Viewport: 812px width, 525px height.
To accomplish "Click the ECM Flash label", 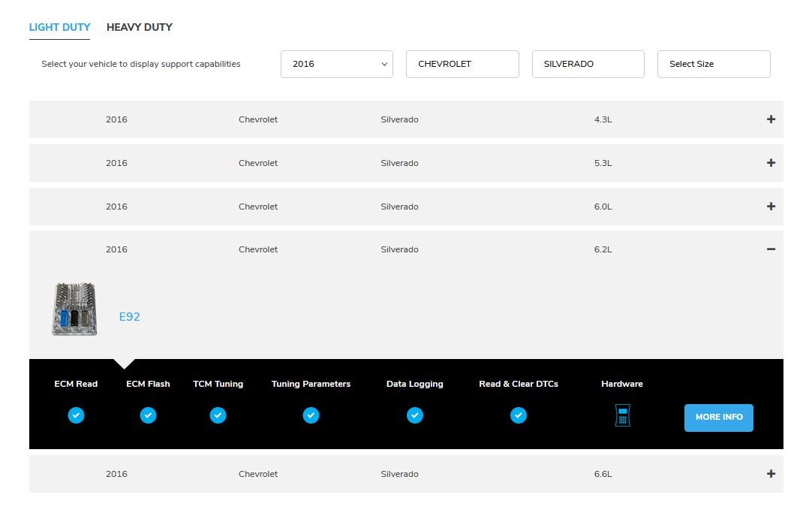I will pyautogui.click(x=148, y=384).
